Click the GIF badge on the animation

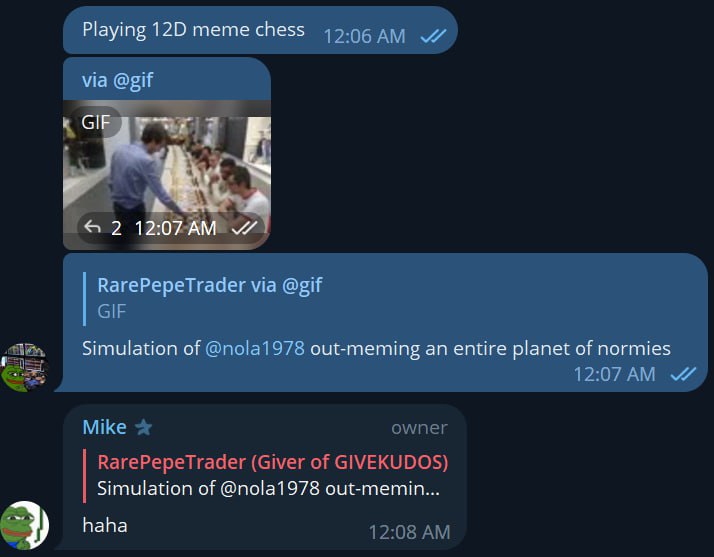96,122
